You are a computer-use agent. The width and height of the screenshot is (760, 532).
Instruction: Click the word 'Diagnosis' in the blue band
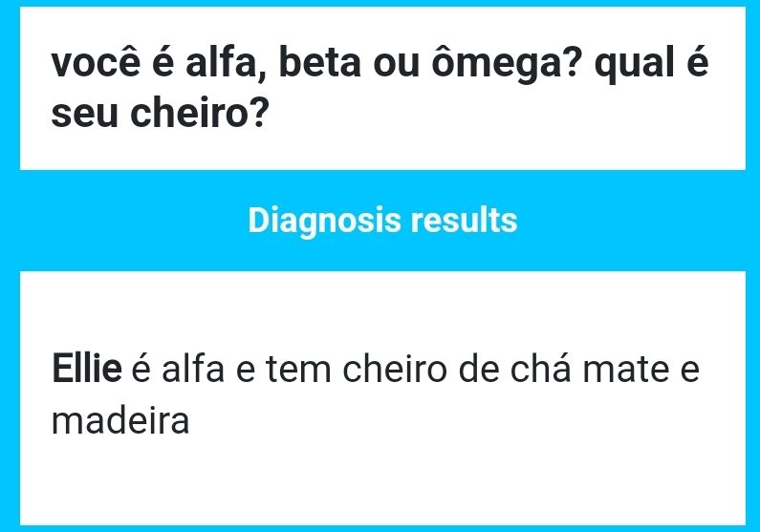324,221
